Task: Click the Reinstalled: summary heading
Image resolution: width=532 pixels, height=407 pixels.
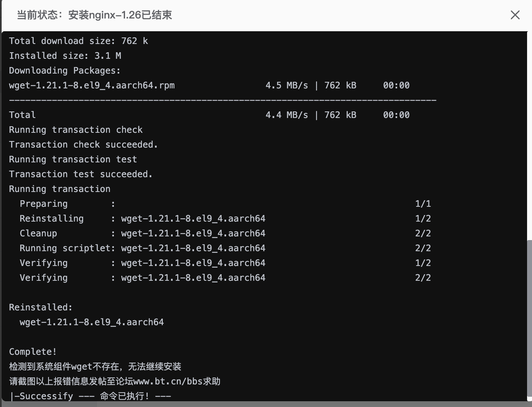Action: (41, 307)
